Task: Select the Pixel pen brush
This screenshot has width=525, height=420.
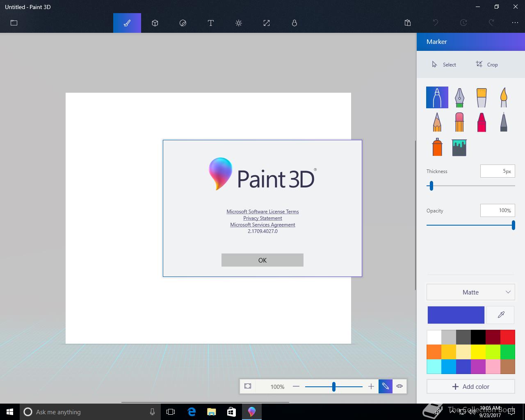Action: pyautogui.click(x=504, y=122)
